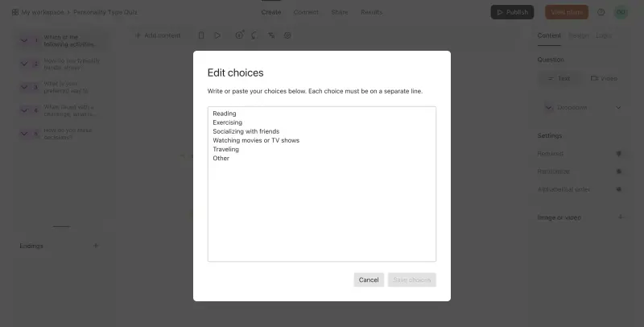Screen dimensions: 644x327
Task: Open form settings gear icon
Action: [287, 35]
